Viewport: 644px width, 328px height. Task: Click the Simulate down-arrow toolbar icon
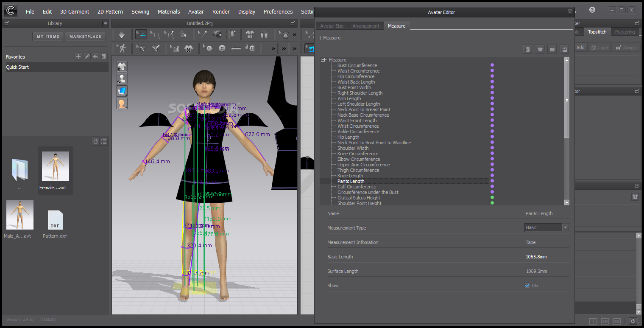coord(122,35)
